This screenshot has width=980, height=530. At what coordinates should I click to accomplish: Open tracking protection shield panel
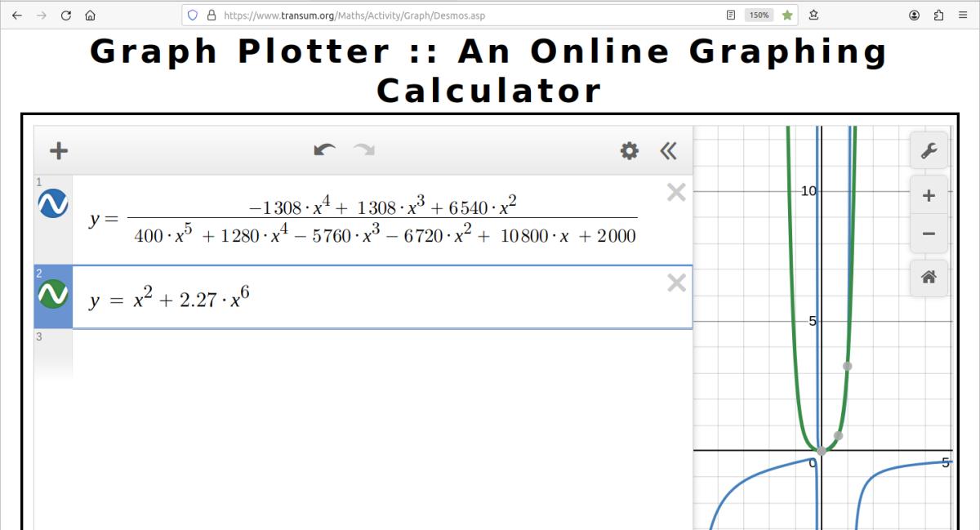[x=193, y=15]
